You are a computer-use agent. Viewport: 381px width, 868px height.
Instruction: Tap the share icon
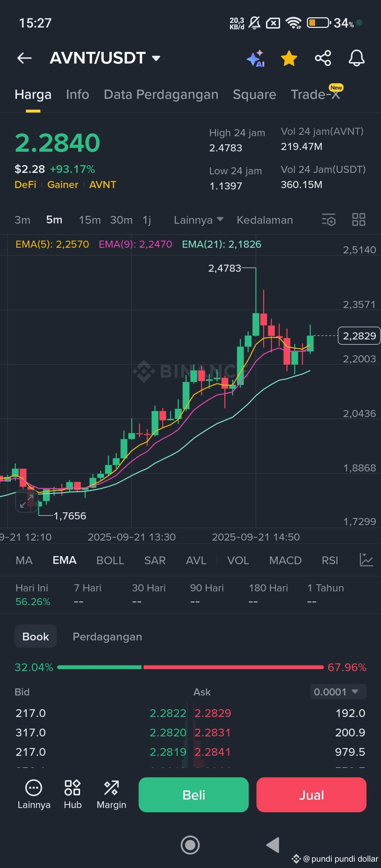click(x=323, y=58)
